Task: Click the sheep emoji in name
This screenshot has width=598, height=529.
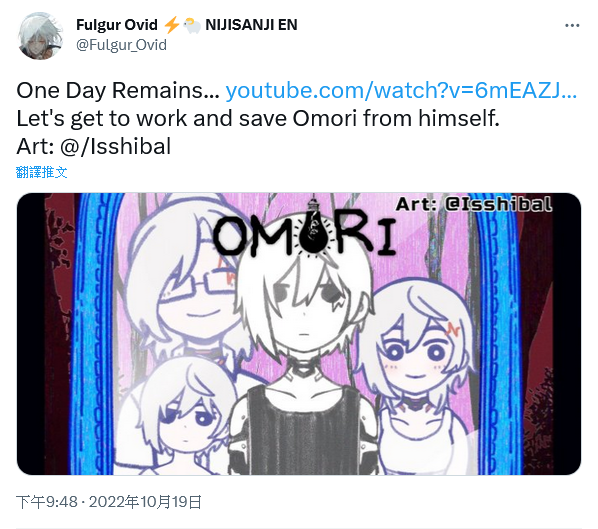Action: pyautogui.click(x=192, y=26)
